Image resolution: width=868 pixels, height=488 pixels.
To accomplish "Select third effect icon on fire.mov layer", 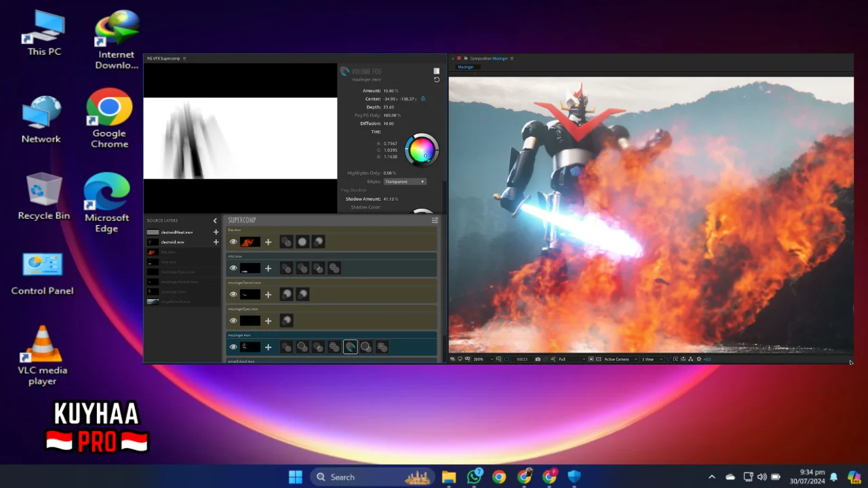I will tap(318, 242).
